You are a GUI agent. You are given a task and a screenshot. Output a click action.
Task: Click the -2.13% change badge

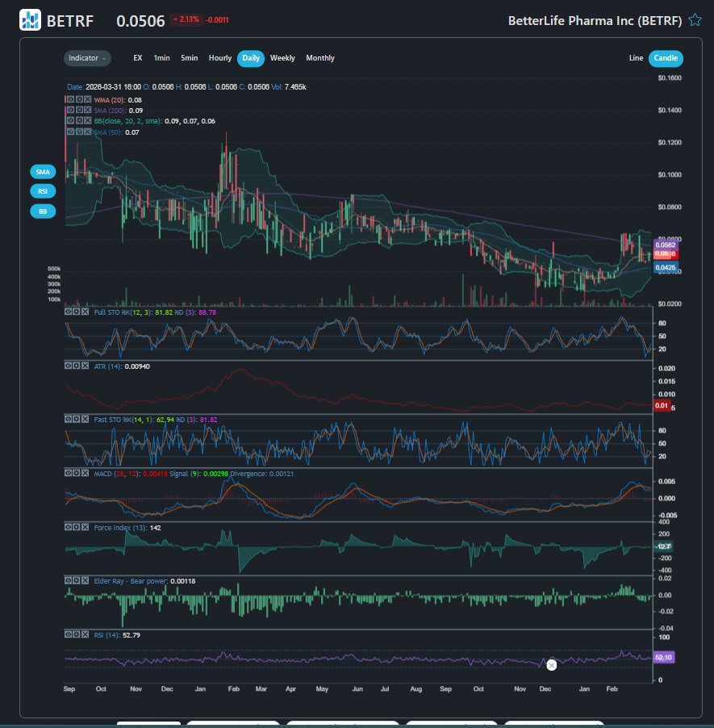(186, 19)
